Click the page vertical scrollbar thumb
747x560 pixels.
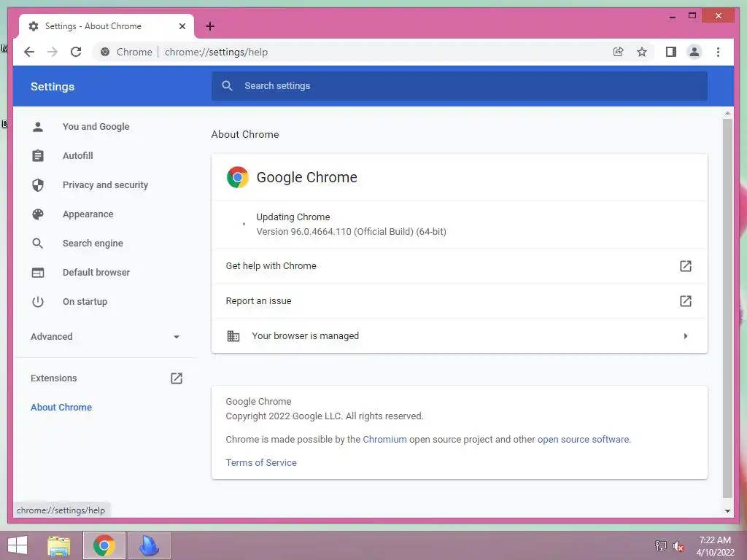point(727,308)
